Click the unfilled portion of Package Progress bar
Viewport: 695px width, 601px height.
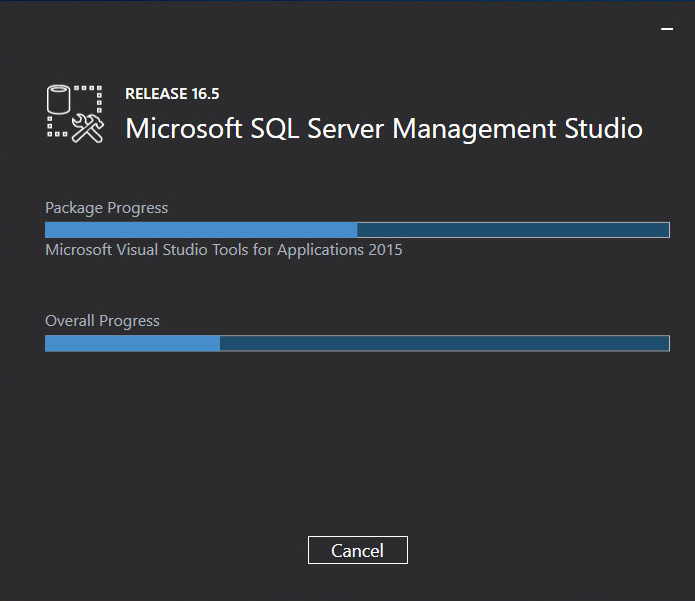coord(513,230)
